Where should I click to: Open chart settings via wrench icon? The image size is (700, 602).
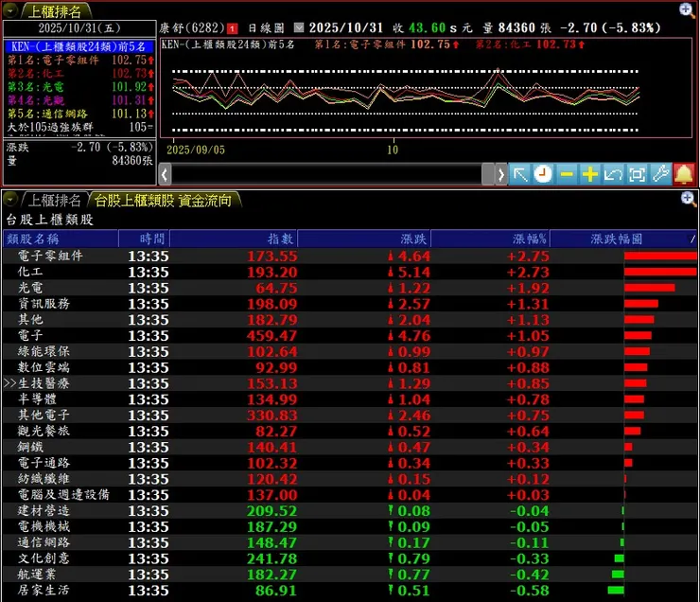point(660,174)
